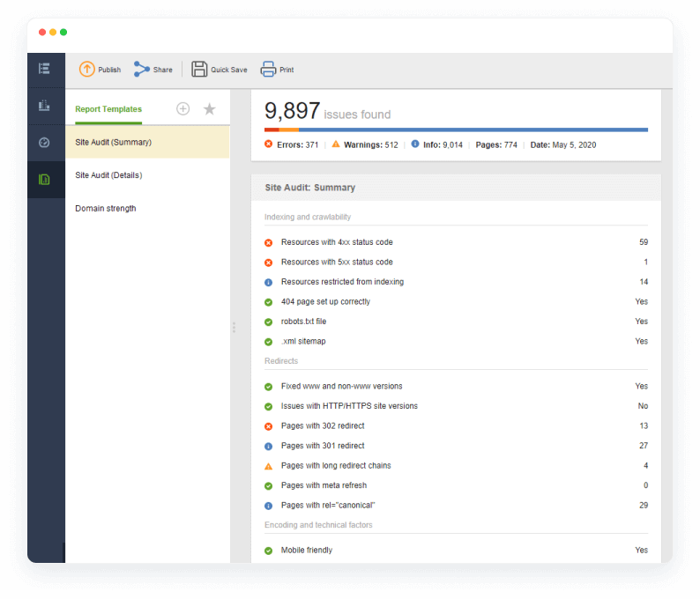Click 'Pages with long redirect chains' text
The width and height of the screenshot is (700, 599).
point(336,466)
